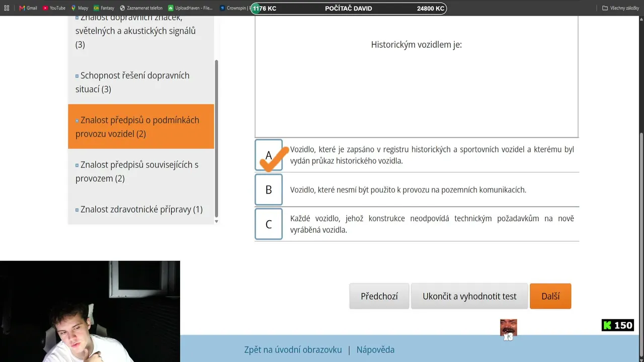Go to previous question with Předchozí
This screenshot has height=362, width=644.
[379, 296]
